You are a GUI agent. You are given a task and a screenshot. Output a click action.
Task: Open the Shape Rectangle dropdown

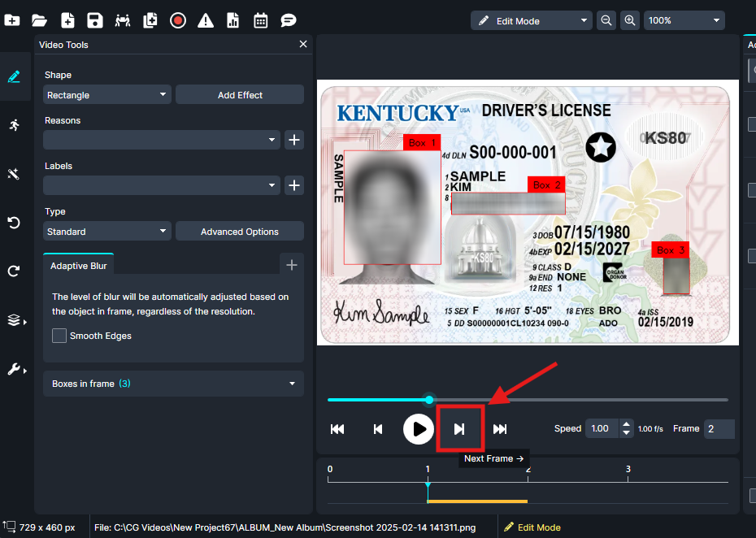107,95
